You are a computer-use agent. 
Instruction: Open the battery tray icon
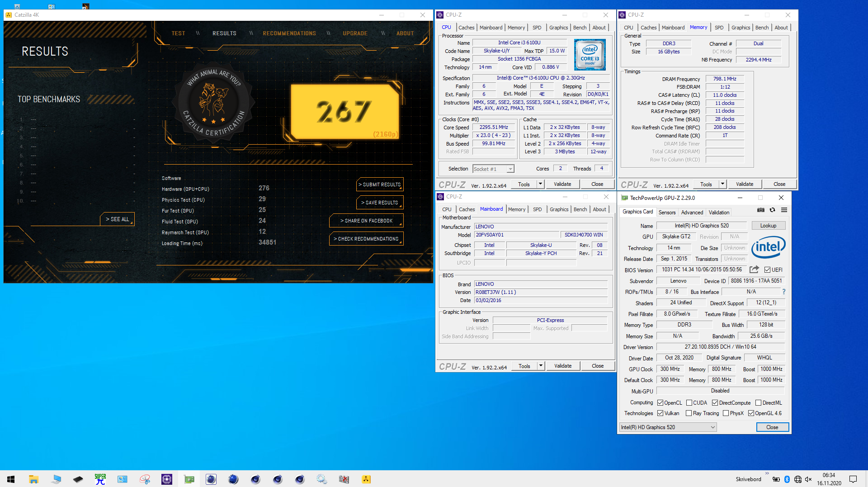[x=776, y=479]
